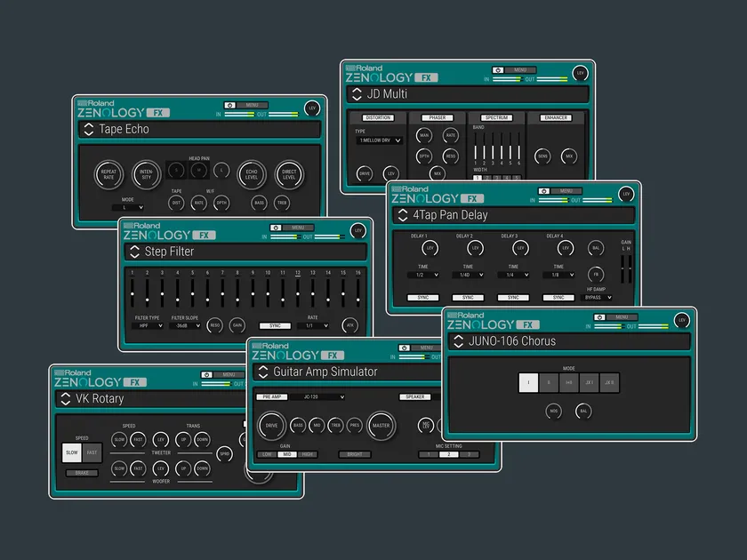The width and height of the screenshot is (747, 560).
Task: Open the HF Damp BYPASS dropdown
Action: coord(596,298)
